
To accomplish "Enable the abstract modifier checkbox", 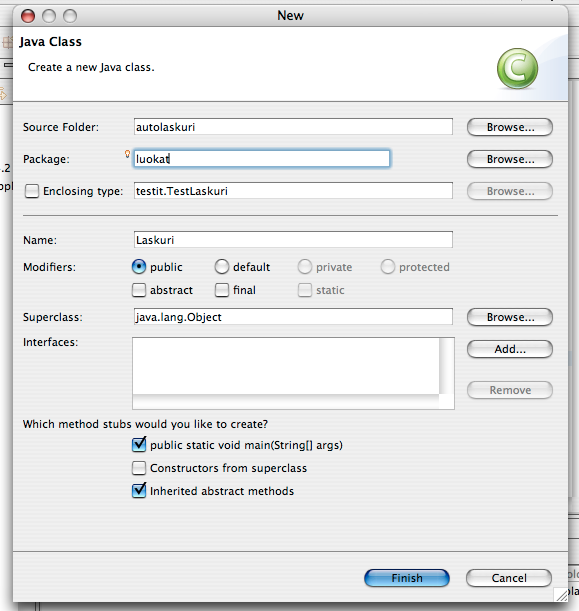I will (x=139, y=290).
